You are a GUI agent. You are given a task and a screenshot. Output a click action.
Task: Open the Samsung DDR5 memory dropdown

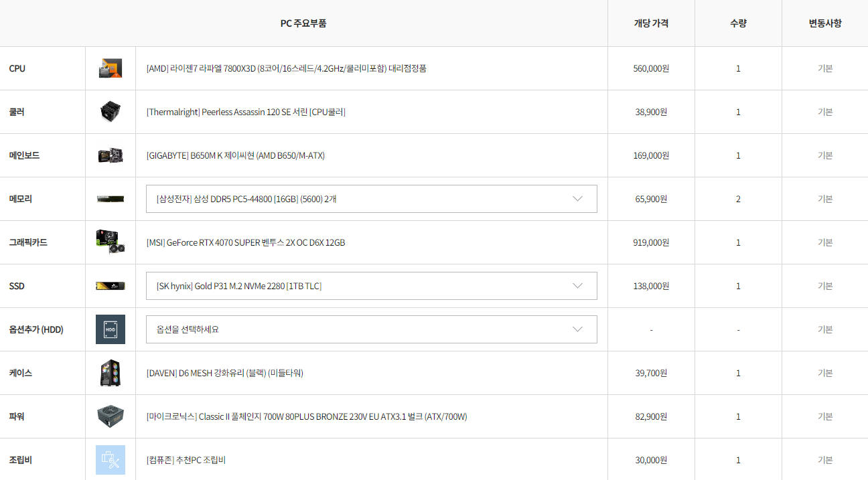pyautogui.click(x=372, y=199)
